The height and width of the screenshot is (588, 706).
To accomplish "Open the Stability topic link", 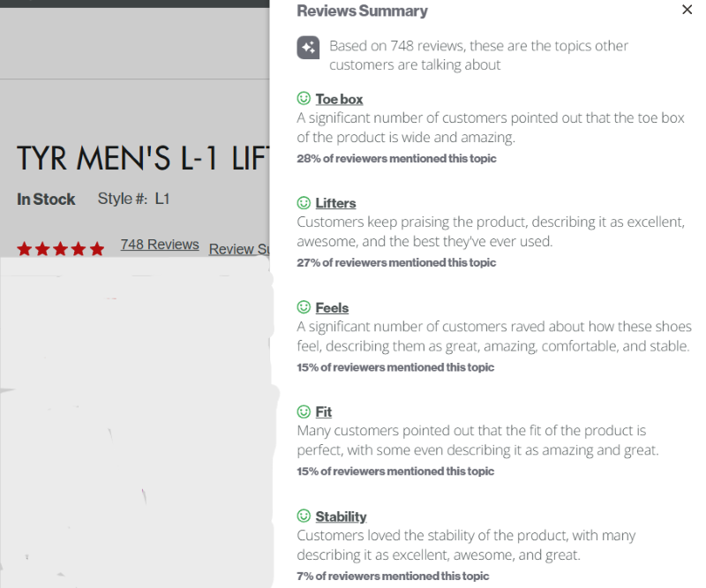I will pyautogui.click(x=341, y=516).
